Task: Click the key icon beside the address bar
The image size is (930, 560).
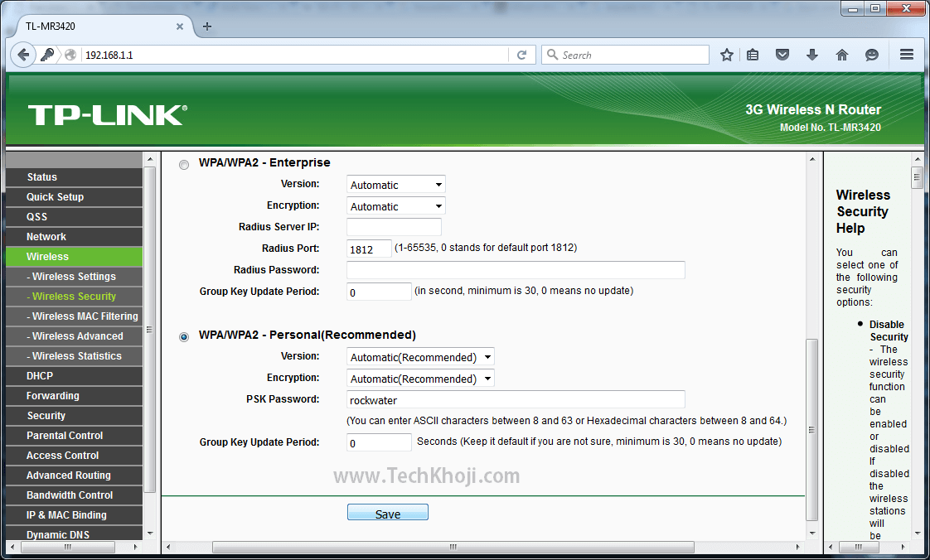Action: pyautogui.click(x=47, y=56)
